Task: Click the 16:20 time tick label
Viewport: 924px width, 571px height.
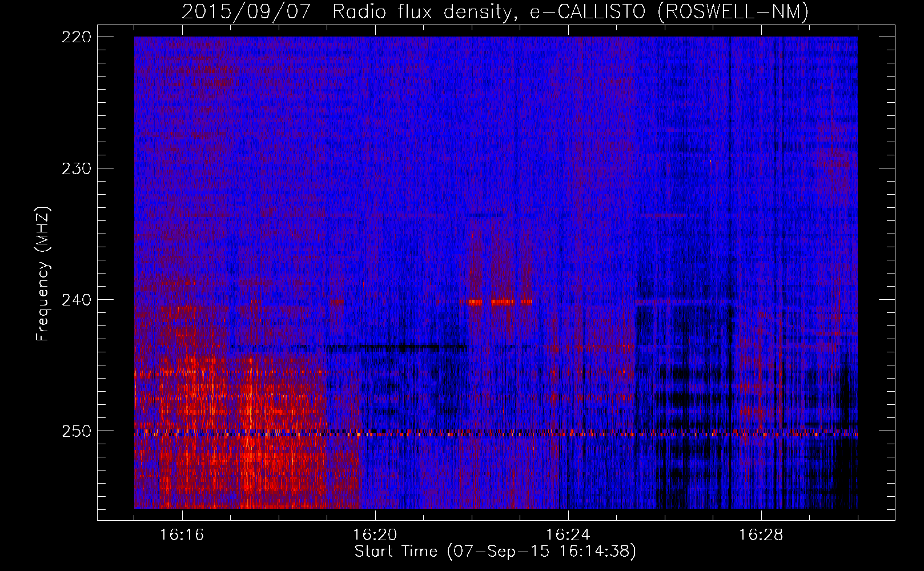Action: click(x=375, y=535)
